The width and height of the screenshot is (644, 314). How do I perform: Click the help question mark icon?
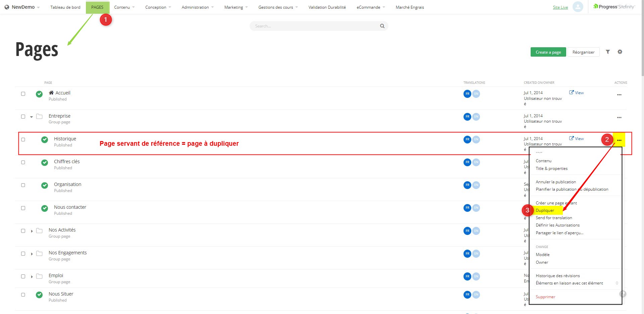623,294
